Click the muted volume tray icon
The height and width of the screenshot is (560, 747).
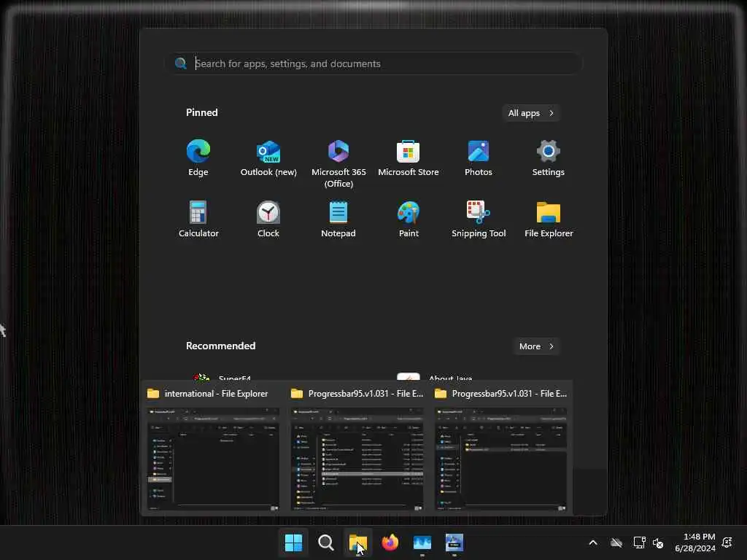click(659, 542)
